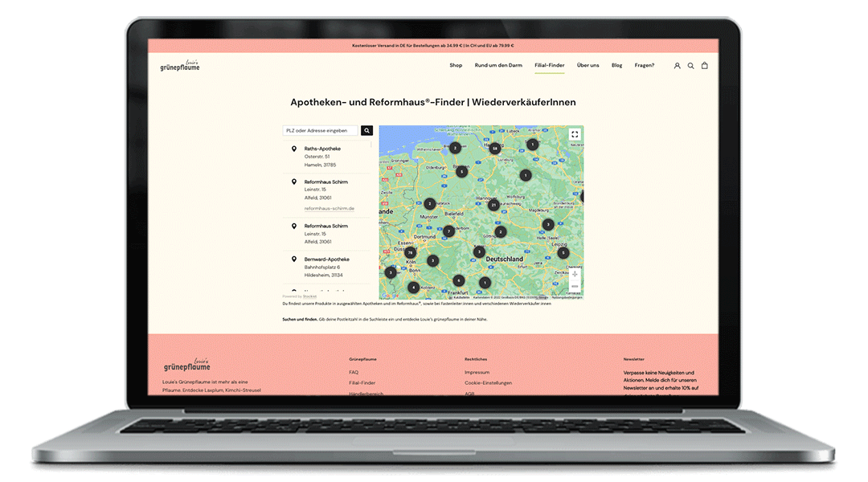Viewport: 868px width, 482px height.
Task: Click the map cluster marker showing 21
Action: pyautogui.click(x=493, y=205)
